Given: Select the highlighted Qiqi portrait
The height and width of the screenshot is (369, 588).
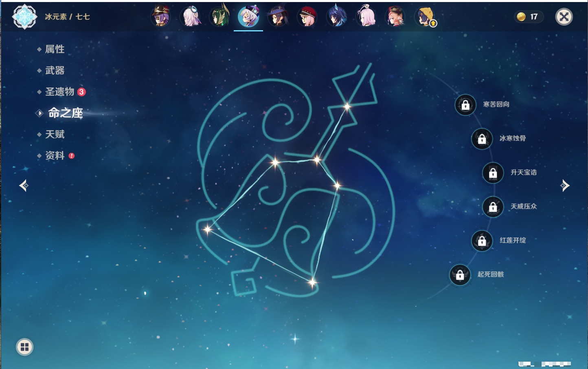Looking at the screenshot, I should (x=248, y=17).
